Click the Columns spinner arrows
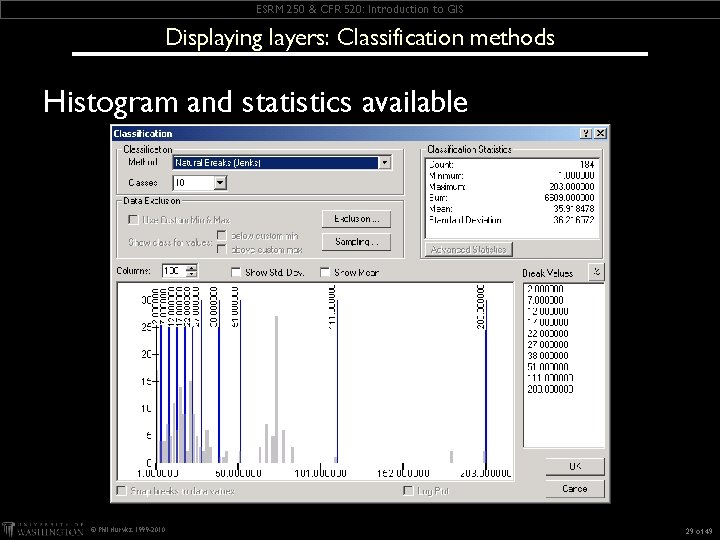Screen dimensions: 720x540 [x=192, y=271]
